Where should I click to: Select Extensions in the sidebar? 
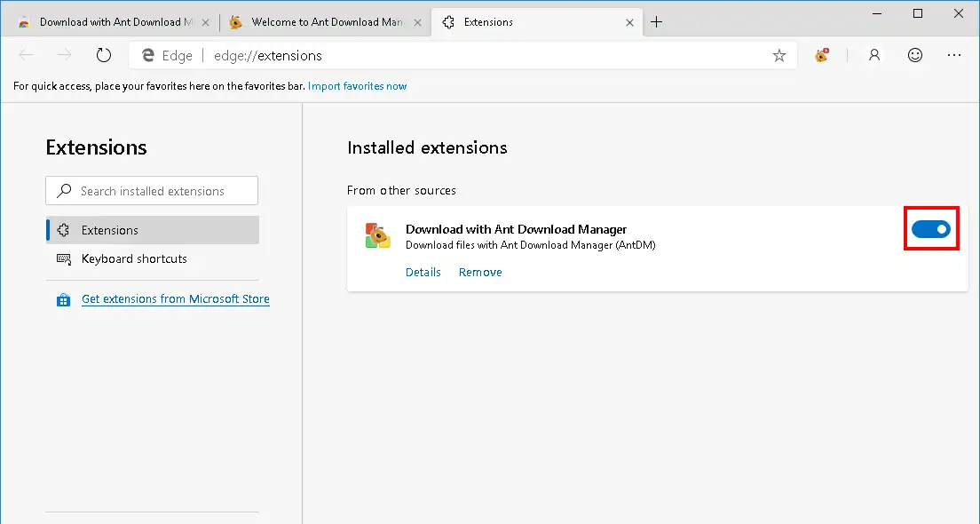[153, 230]
